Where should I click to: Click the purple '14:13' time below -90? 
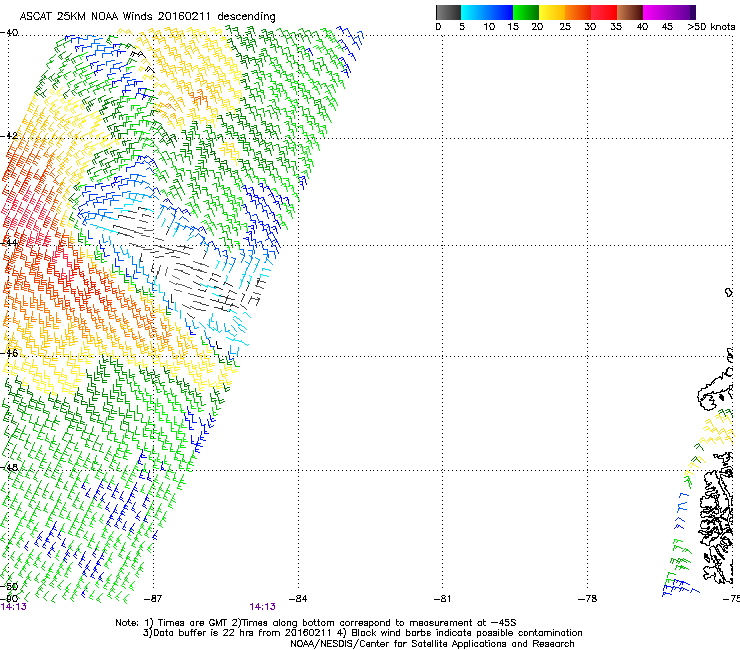13,607
